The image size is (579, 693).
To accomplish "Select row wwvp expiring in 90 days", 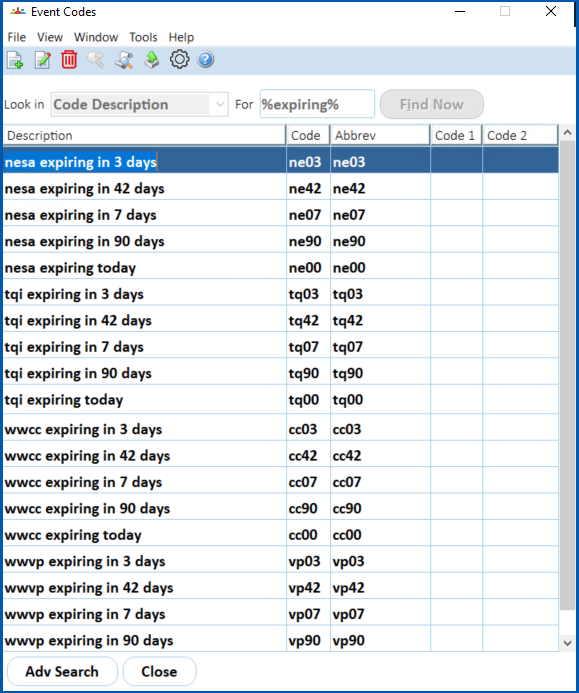I will point(281,639).
